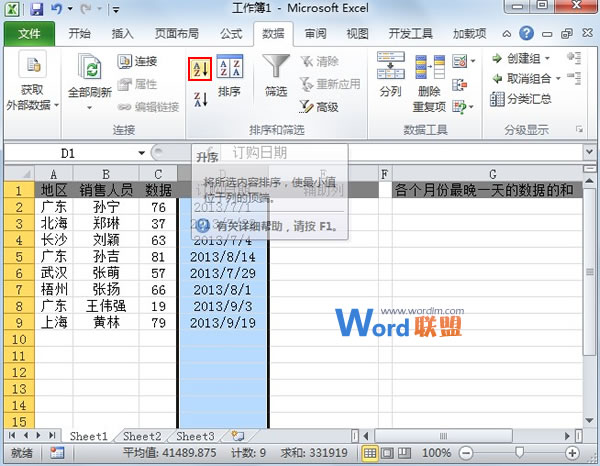Viewport: 600px width, 466px height.
Task: Switch to Page Layout view button
Action: point(387,453)
